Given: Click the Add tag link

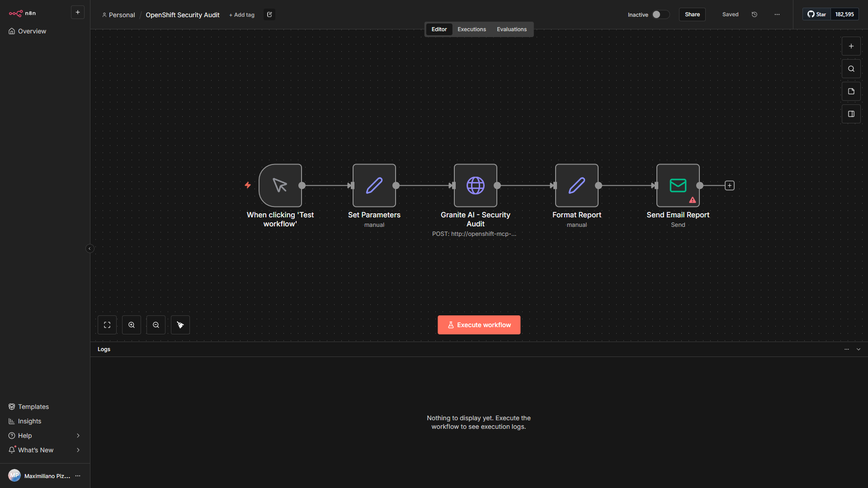Looking at the screenshot, I should click(242, 15).
